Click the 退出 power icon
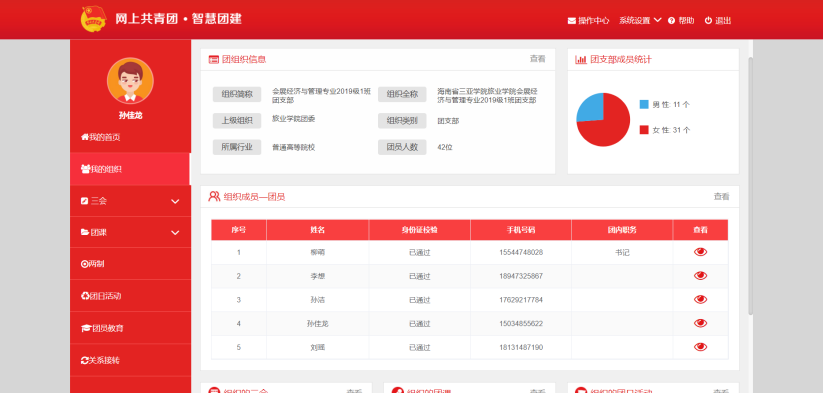This screenshot has height=393, width=823. pos(708,20)
